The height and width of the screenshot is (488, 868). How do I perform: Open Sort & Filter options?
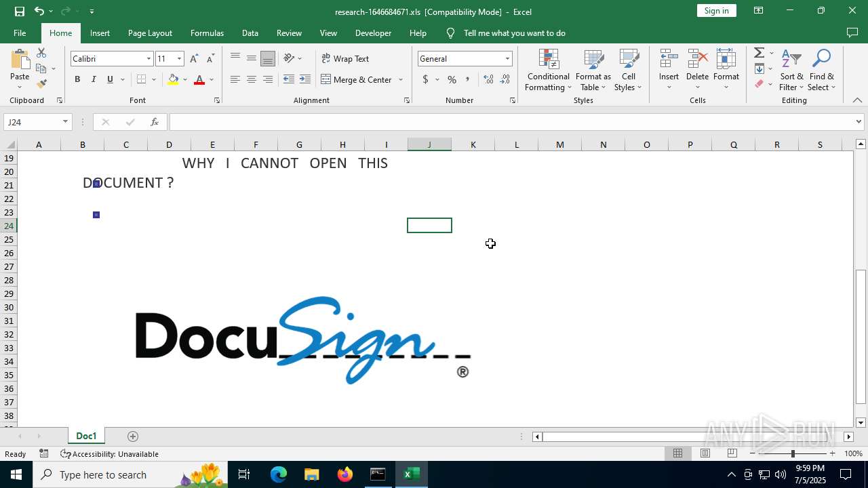pos(791,70)
